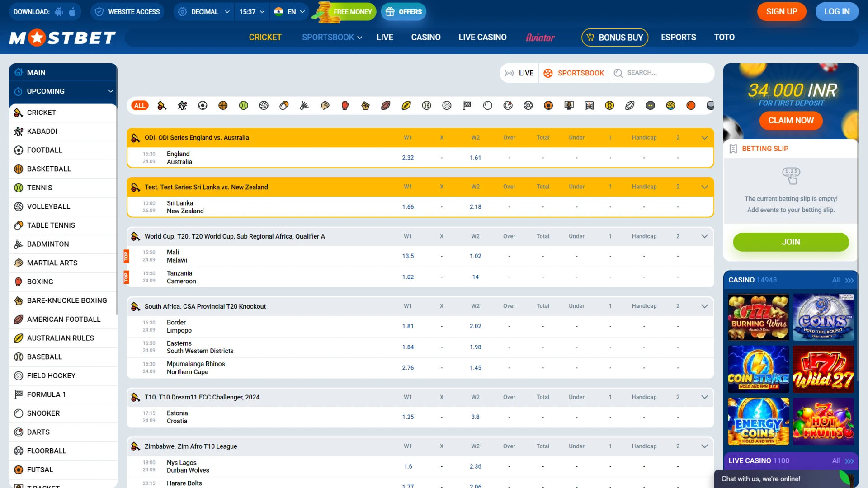Screen dimensions: 868x488
Task: Select the tennis ball icon in filter row
Action: click(244, 105)
